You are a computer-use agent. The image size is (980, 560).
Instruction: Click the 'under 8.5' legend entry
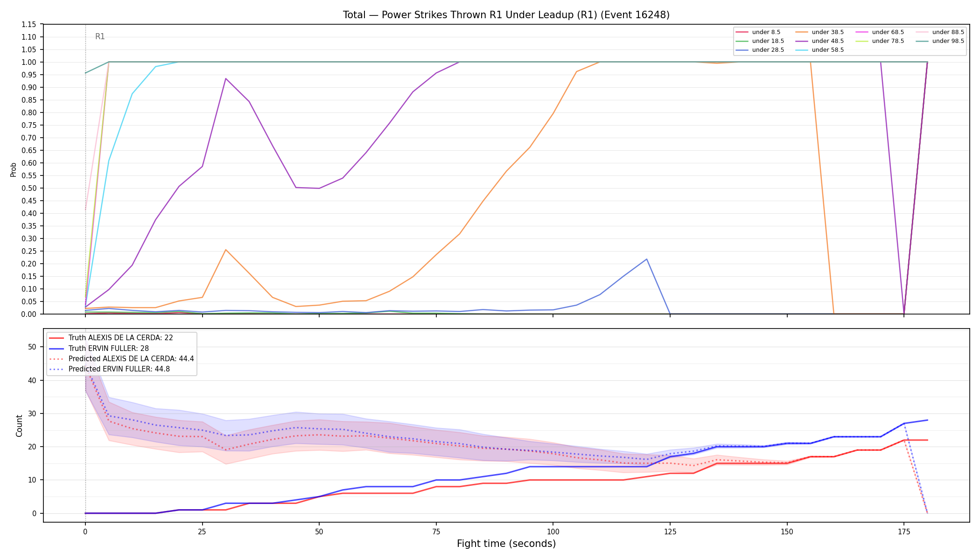(x=758, y=32)
